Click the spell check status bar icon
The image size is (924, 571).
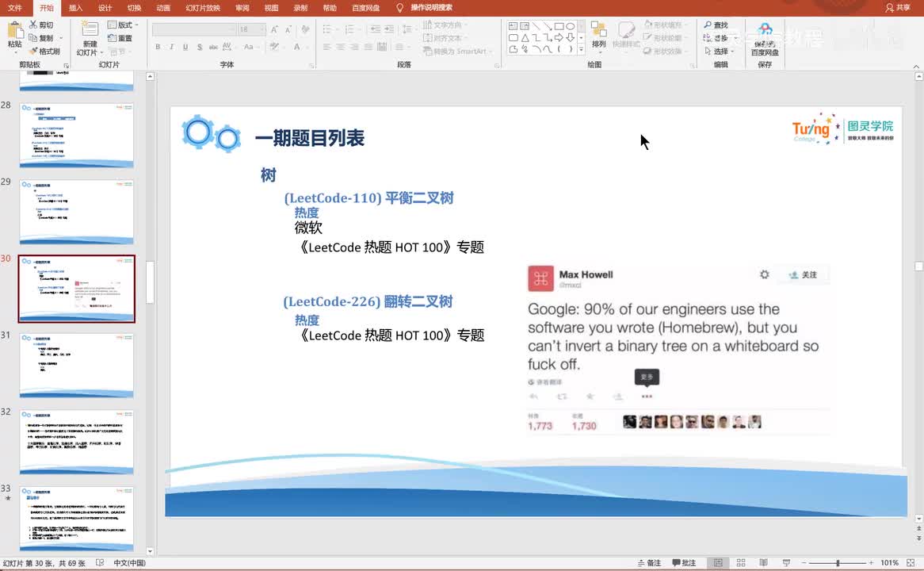tap(100, 563)
